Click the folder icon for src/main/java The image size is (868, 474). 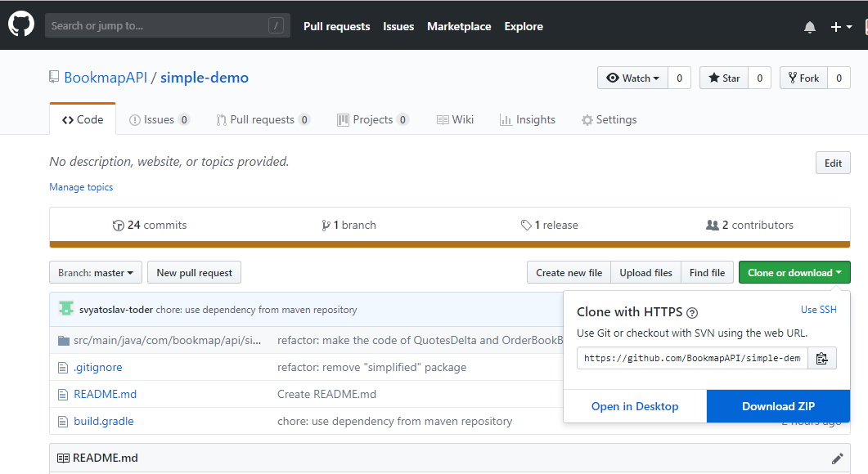click(64, 341)
